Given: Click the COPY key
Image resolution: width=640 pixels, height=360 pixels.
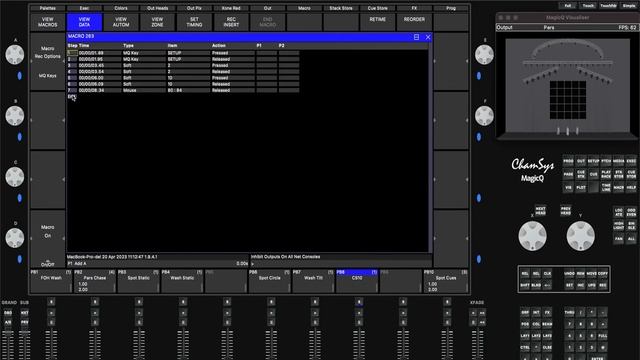Looking at the screenshot, I should tap(603, 273).
